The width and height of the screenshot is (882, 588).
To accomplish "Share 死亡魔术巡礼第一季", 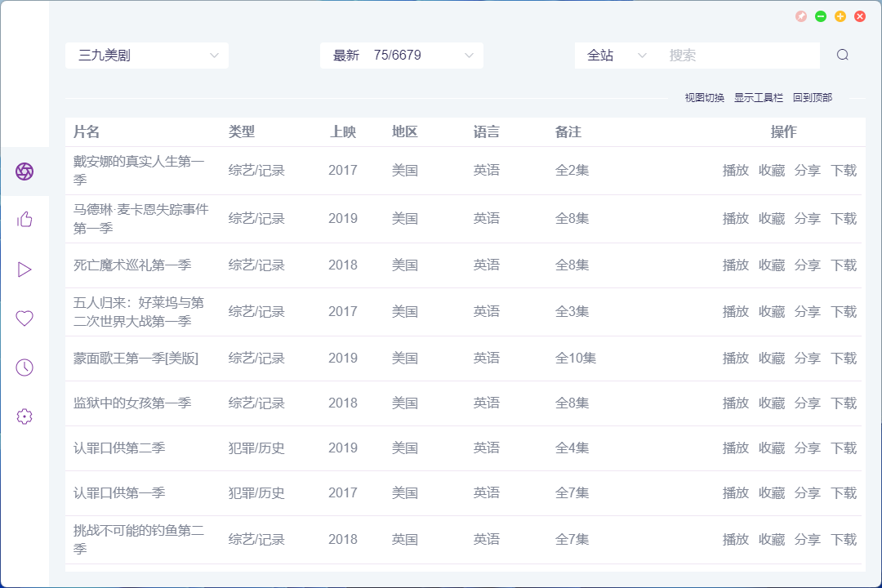I will click(807, 265).
